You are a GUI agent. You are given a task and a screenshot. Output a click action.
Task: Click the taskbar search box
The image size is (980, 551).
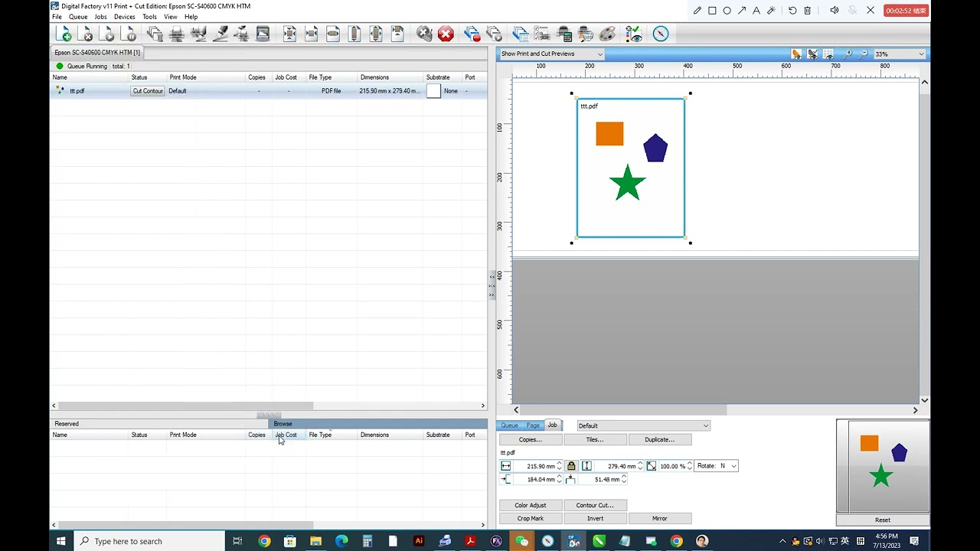pyautogui.click(x=149, y=541)
